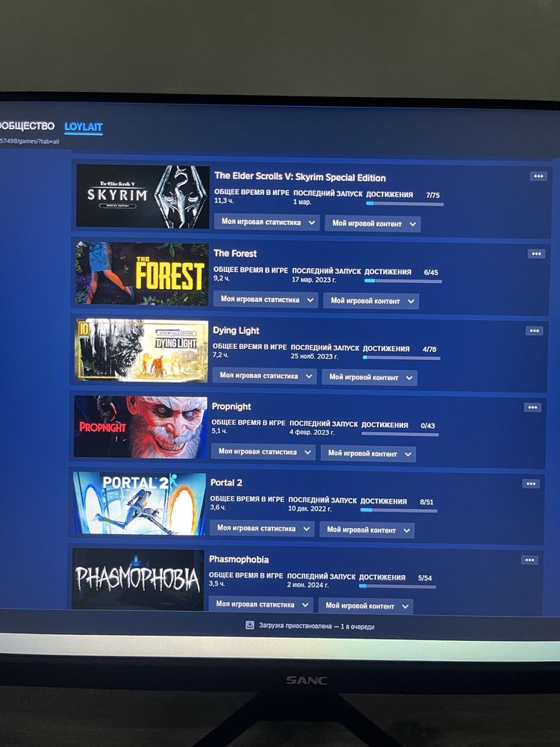The height and width of the screenshot is (747, 560).
Task: Click the Propnight cover thumbnail
Action: pos(140,427)
